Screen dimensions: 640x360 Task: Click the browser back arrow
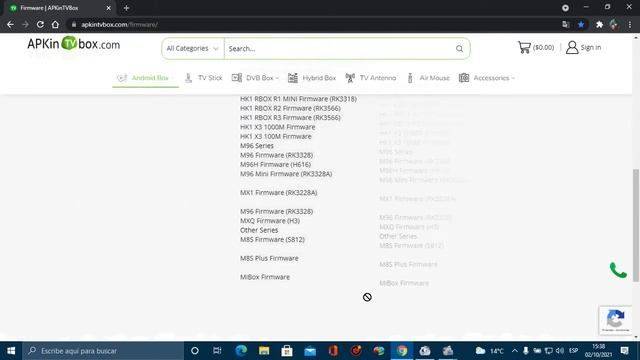(10, 24)
